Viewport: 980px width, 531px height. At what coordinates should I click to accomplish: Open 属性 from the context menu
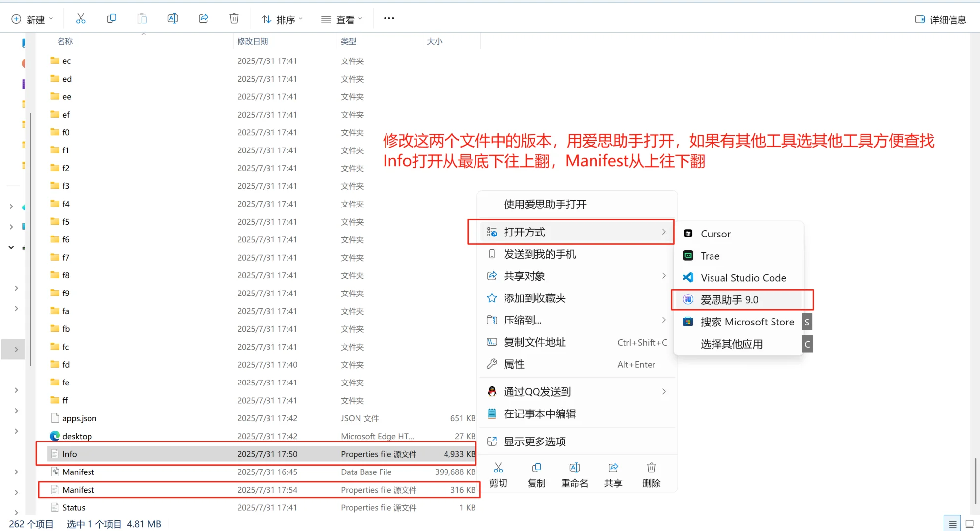514,364
